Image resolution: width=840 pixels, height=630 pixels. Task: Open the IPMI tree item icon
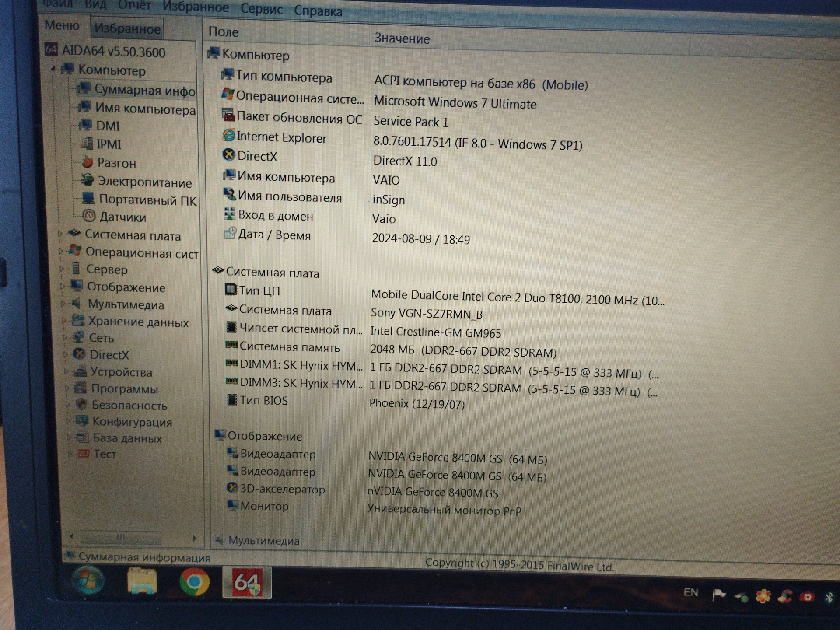[x=87, y=143]
